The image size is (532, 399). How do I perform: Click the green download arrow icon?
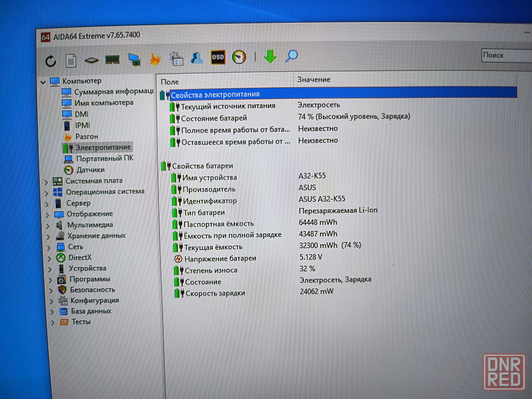coord(270,56)
